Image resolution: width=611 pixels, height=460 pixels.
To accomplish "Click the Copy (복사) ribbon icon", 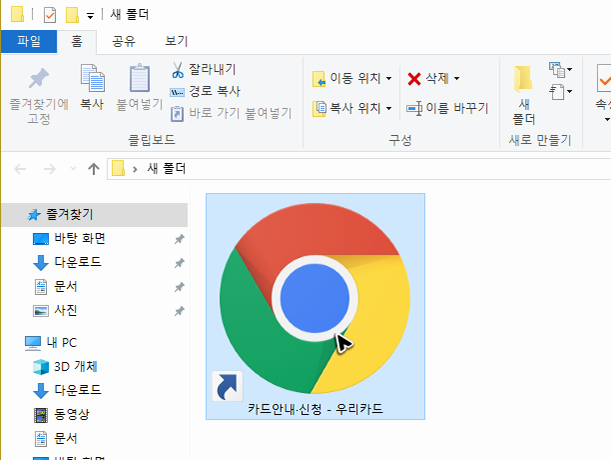I will [92, 78].
